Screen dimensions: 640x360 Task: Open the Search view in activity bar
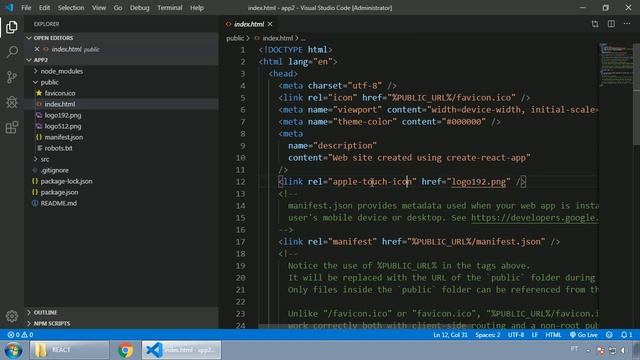click(x=12, y=52)
